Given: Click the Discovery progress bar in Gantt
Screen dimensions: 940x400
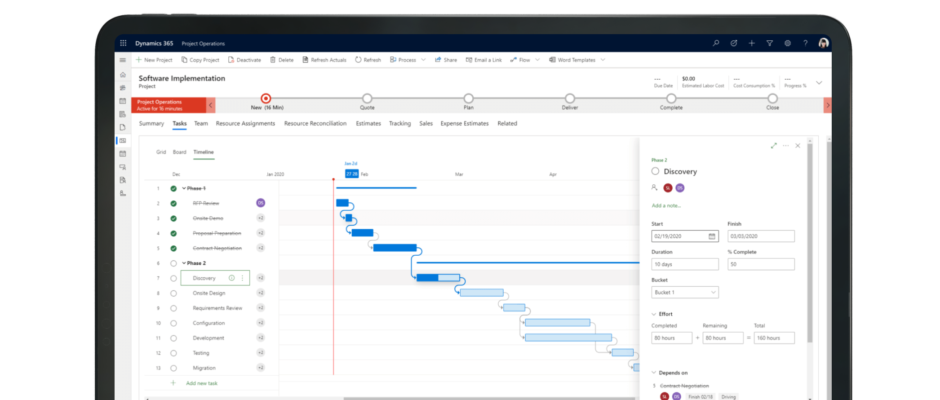Looking at the screenshot, I should click(438, 278).
